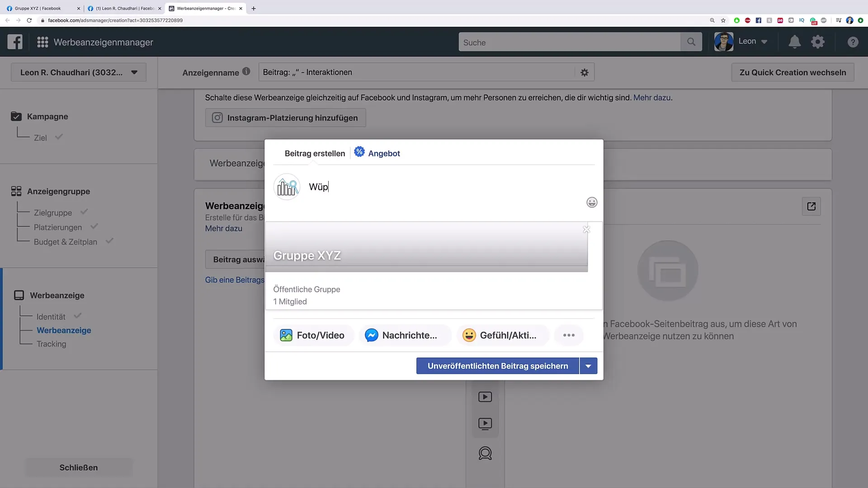The image size is (868, 488).
Task: Expand Leon user menu arrow
Action: [764, 42]
